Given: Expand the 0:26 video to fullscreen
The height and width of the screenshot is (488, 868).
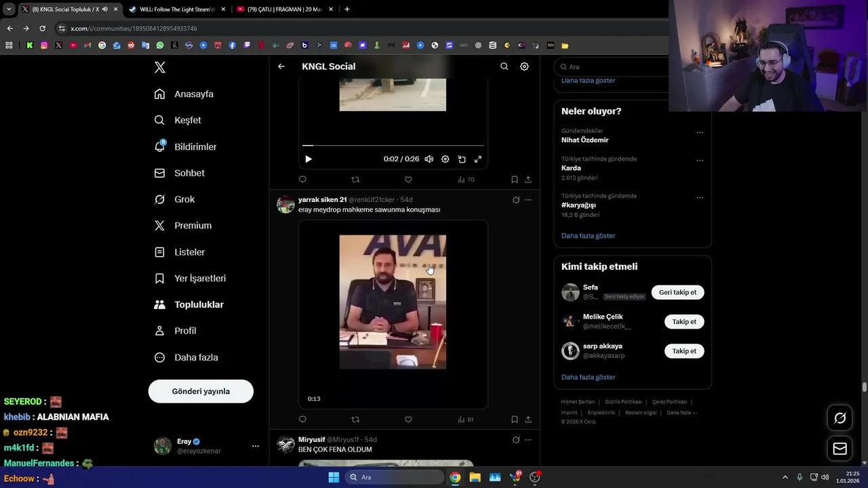Looking at the screenshot, I should tap(478, 159).
